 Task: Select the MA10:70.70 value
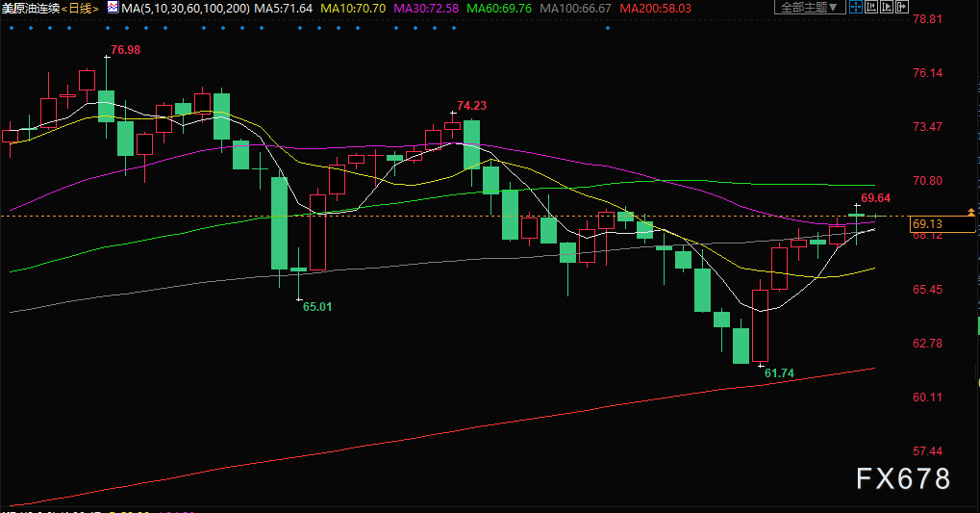click(x=353, y=8)
